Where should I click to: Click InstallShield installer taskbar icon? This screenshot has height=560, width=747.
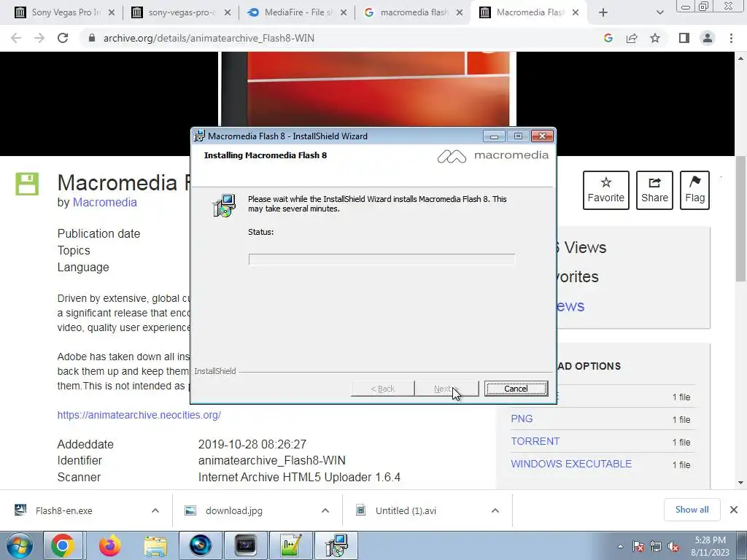tap(336, 545)
